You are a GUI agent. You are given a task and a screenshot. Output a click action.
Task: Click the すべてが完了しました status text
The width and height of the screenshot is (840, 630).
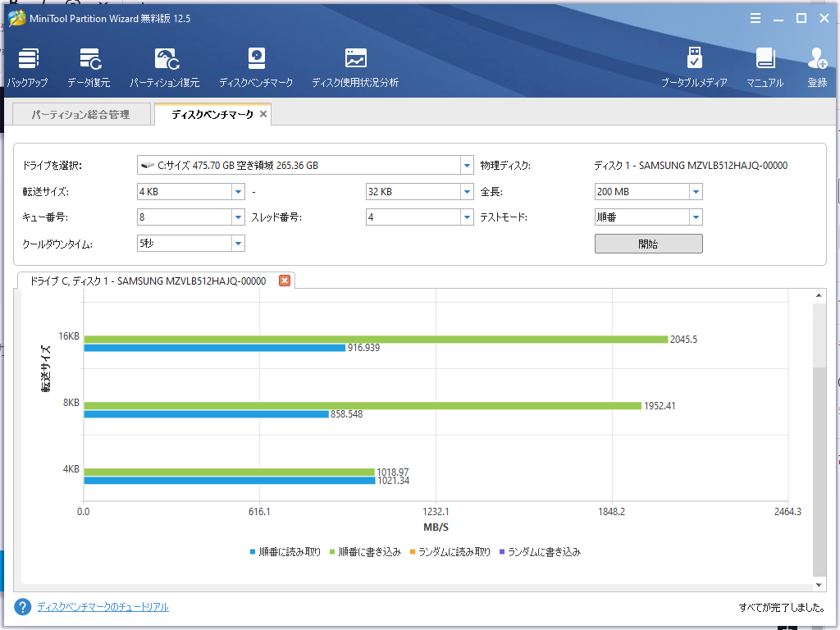coord(782,608)
